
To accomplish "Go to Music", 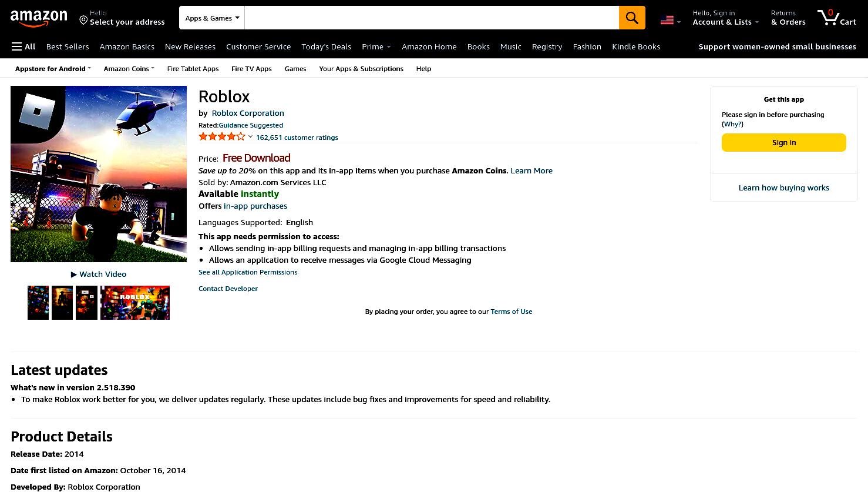I will click(x=511, y=46).
